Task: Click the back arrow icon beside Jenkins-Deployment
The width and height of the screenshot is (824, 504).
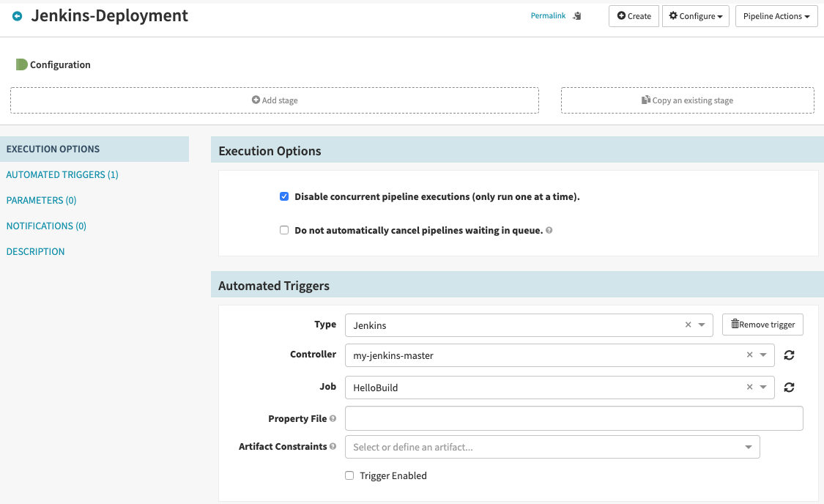Action: tap(18, 16)
